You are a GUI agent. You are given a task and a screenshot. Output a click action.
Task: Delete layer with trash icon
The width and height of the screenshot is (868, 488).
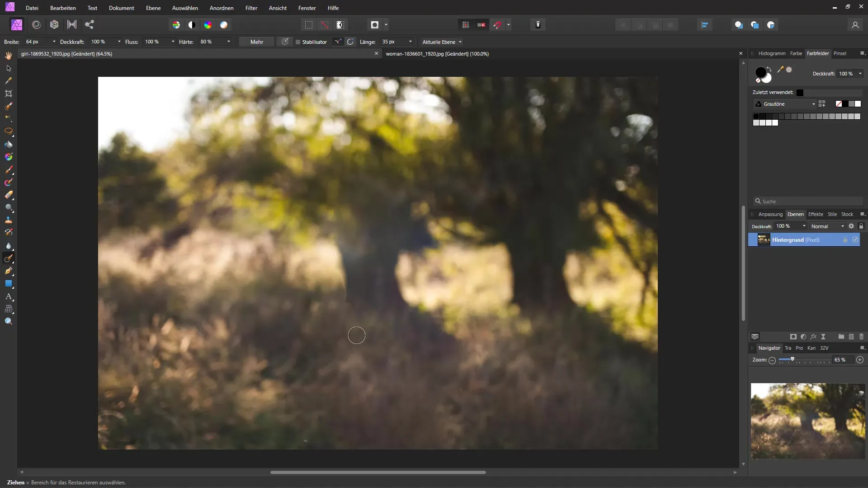click(861, 337)
